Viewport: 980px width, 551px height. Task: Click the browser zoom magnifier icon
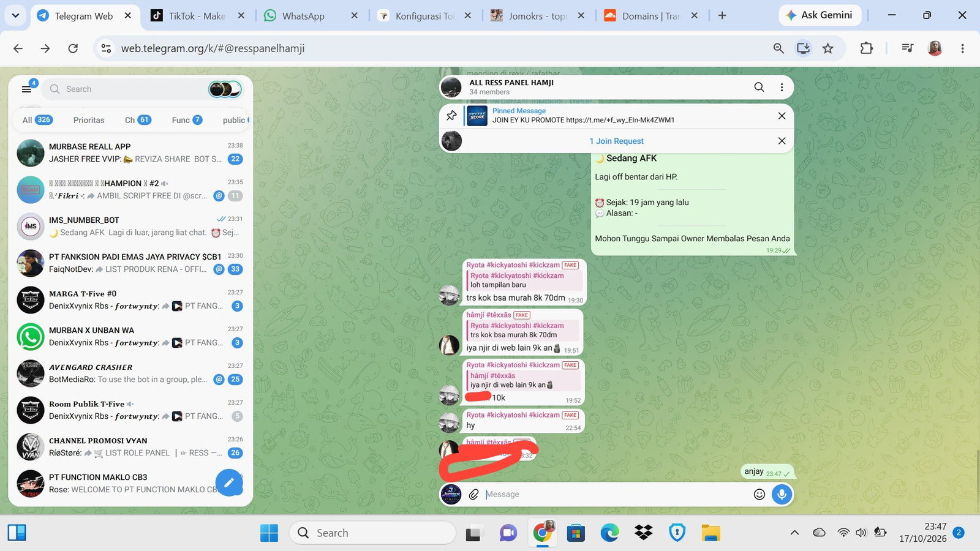(778, 48)
